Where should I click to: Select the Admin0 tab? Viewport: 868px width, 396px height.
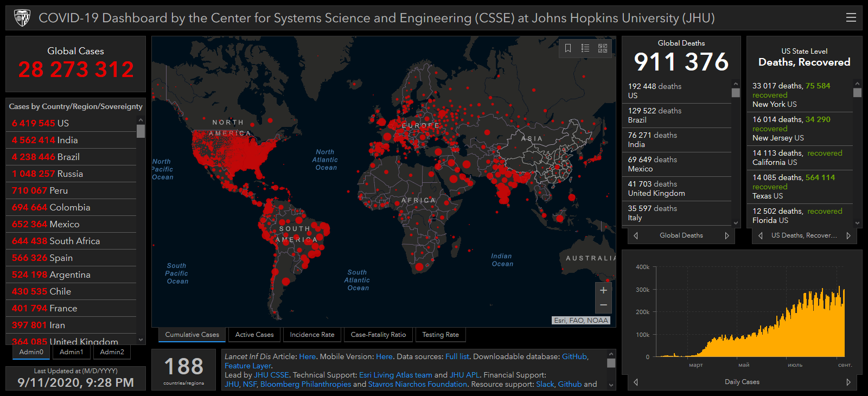point(31,352)
